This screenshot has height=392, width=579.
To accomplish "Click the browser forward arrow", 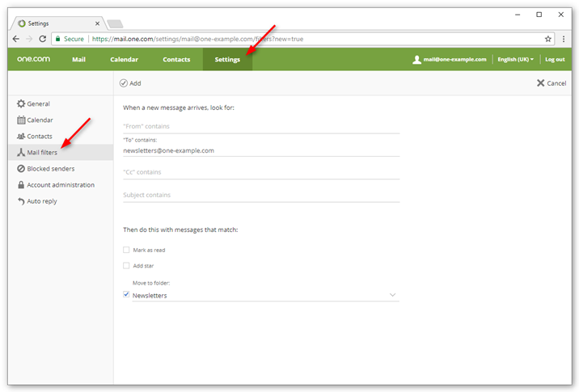I will [x=29, y=39].
